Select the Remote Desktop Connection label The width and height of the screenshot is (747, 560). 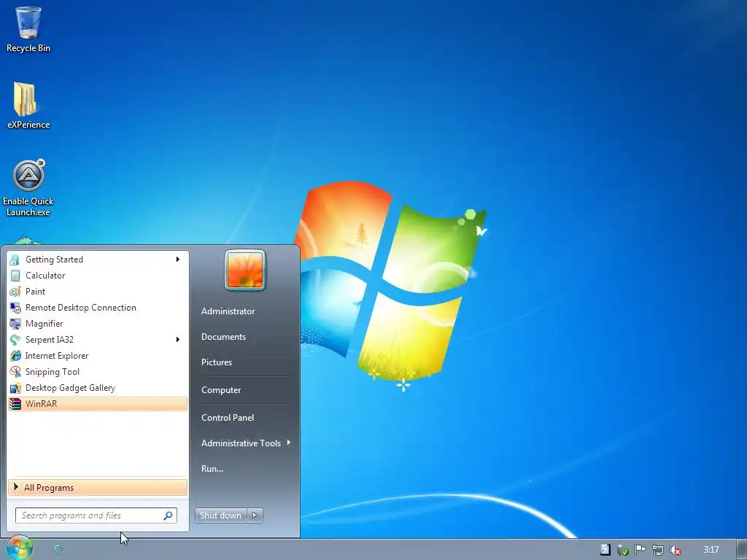coord(81,308)
